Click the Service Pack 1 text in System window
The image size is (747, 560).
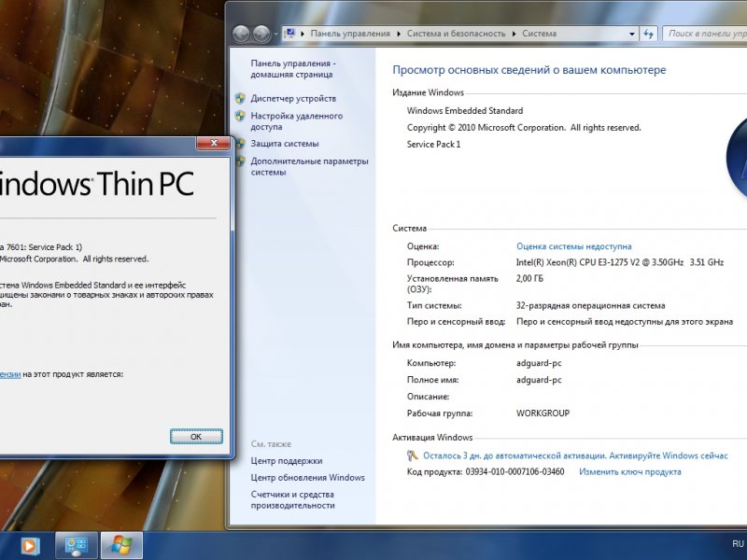[433, 145]
